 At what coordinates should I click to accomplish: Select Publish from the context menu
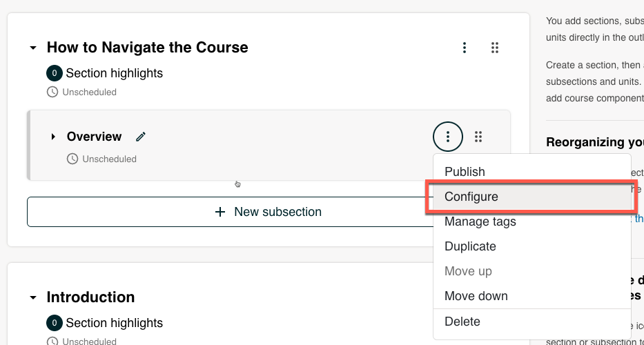pyautogui.click(x=465, y=172)
